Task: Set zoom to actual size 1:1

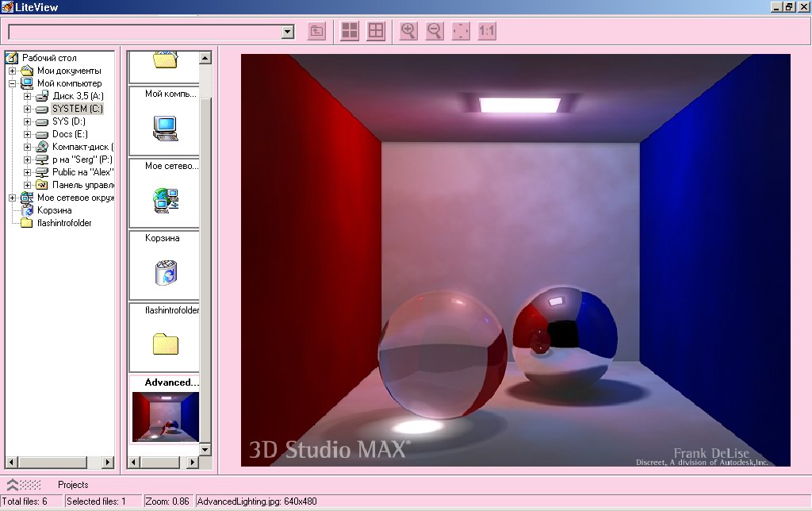Action: click(x=487, y=31)
